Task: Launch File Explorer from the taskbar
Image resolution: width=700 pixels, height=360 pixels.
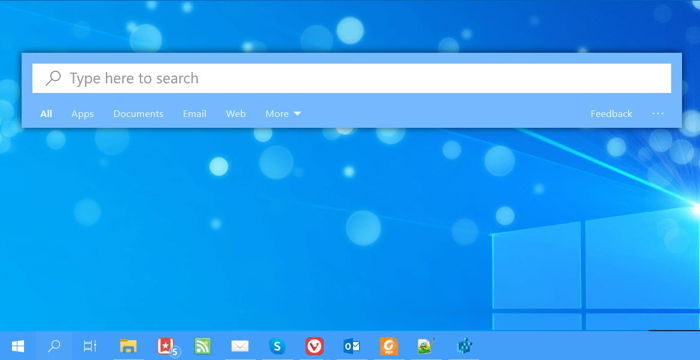Action: (x=128, y=346)
